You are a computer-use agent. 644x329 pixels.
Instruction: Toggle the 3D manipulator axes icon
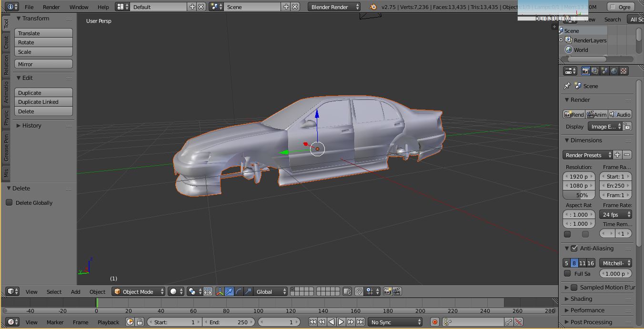tap(220, 291)
